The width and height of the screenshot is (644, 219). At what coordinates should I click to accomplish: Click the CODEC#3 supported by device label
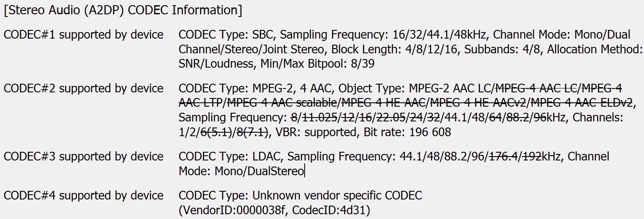[x=83, y=156]
